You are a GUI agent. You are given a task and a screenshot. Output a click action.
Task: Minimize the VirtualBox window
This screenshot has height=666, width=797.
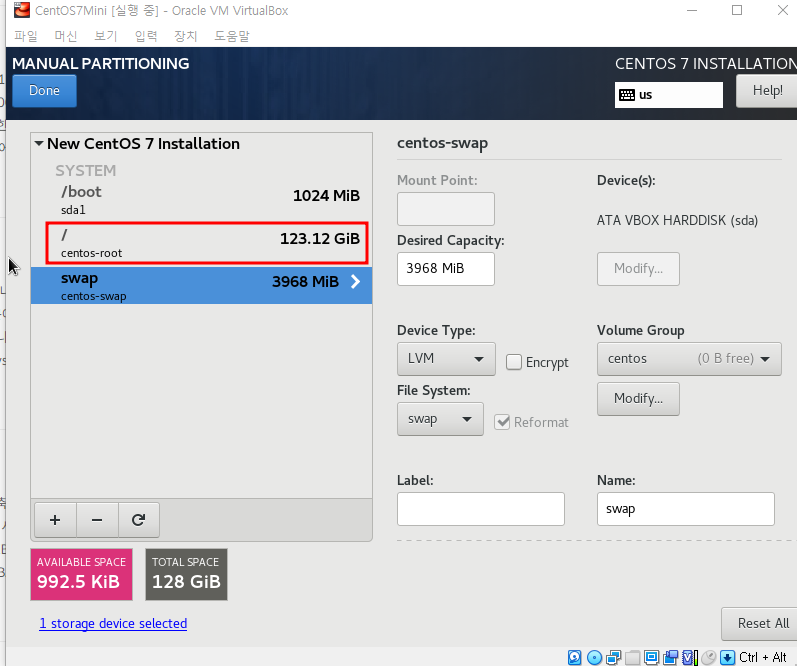tap(692, 10)
